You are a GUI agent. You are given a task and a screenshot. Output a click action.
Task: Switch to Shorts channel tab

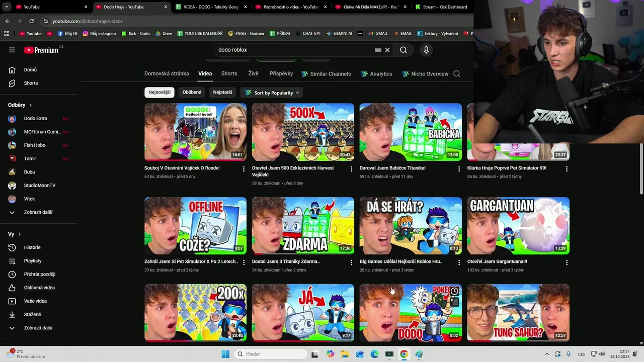click(x=229, y=73)
